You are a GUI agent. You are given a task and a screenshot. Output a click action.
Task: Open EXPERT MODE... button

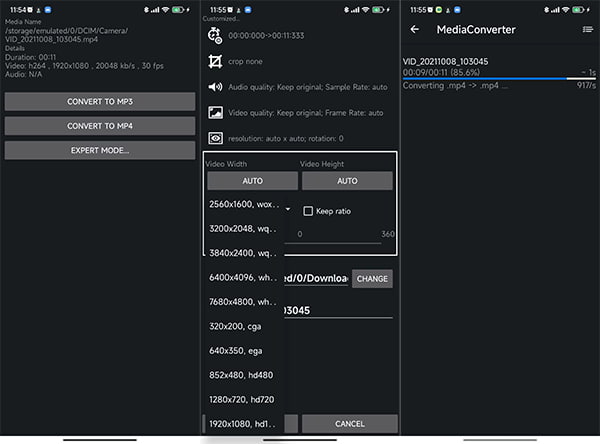100,150
